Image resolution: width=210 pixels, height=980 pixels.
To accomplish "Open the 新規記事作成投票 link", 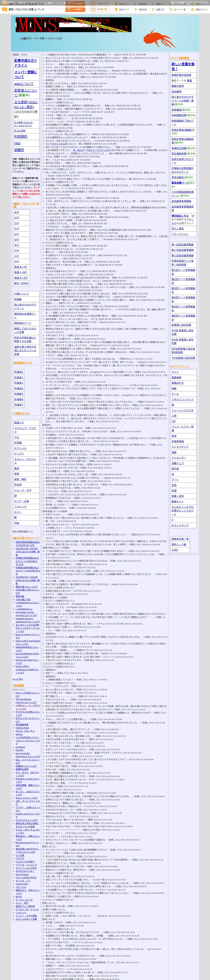I will [181, 75].
